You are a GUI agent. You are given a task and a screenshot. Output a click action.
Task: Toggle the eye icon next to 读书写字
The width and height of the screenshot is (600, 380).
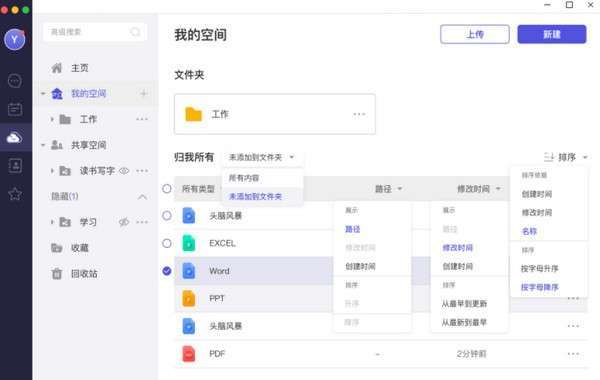tap(124, 171)
